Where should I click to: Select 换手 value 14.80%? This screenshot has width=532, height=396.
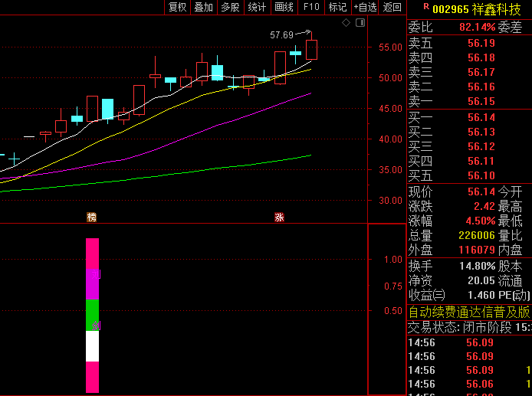click(478, 266)
